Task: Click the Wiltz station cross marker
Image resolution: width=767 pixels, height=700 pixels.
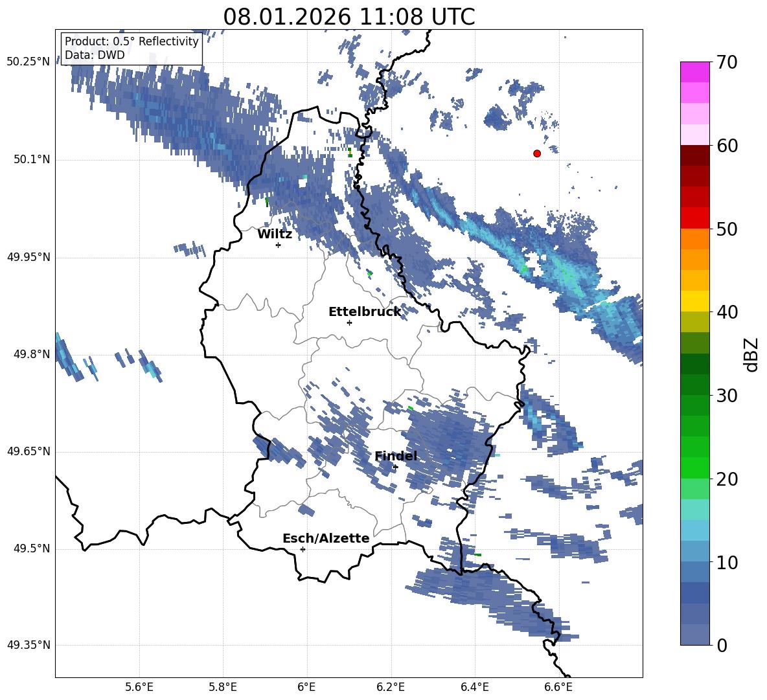Action: tap(279, 245)
